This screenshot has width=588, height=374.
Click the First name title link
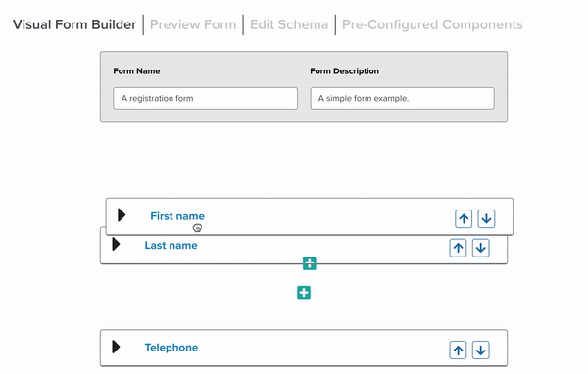tap(177, 216)
